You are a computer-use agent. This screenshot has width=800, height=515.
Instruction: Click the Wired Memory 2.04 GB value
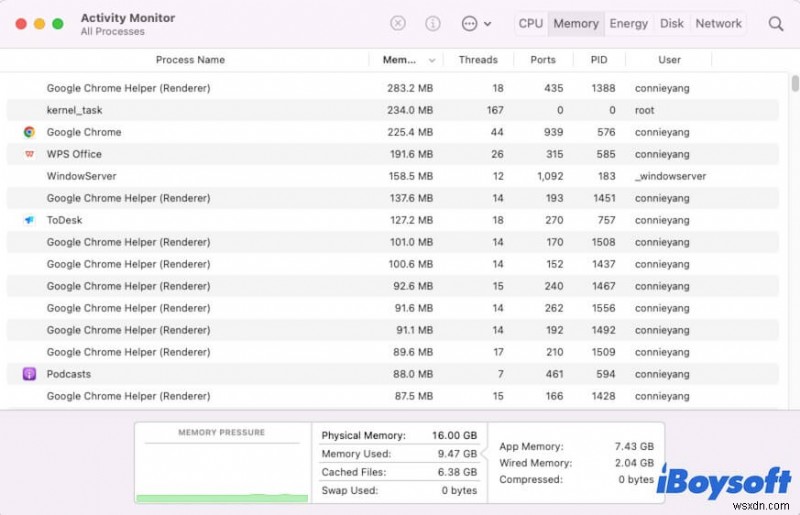pyautogui.click(x=634, y=463)
